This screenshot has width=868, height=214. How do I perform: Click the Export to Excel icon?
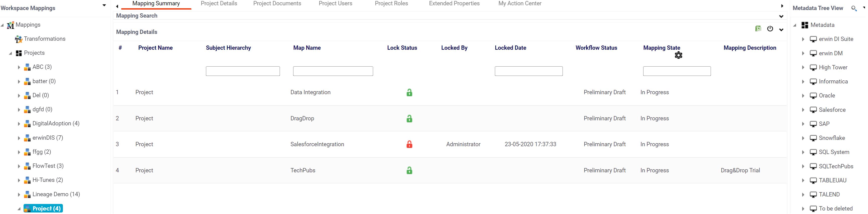coord(758,29)
